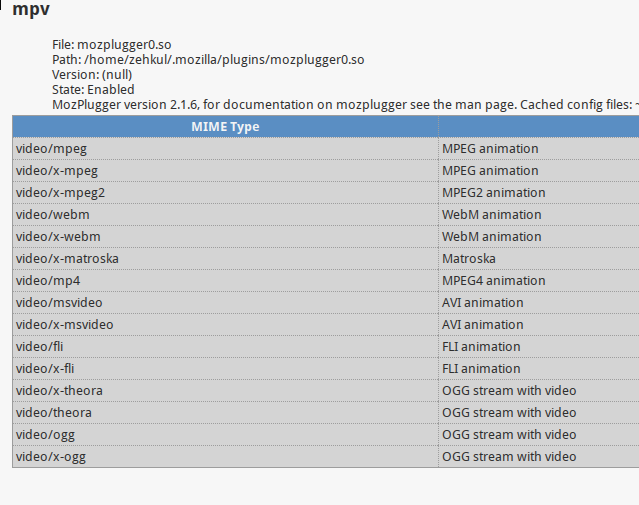Click the video/msvideo entry

[225, 303]
